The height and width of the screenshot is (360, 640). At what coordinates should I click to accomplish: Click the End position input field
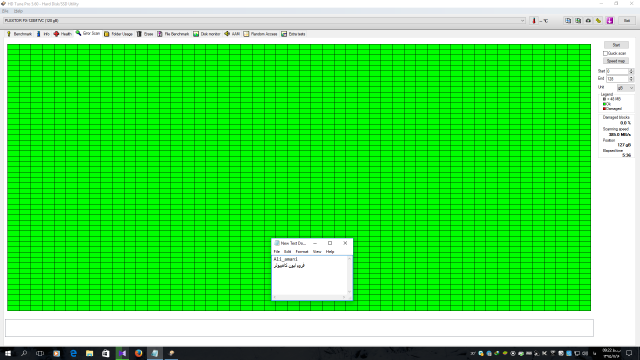click(617, 78)
